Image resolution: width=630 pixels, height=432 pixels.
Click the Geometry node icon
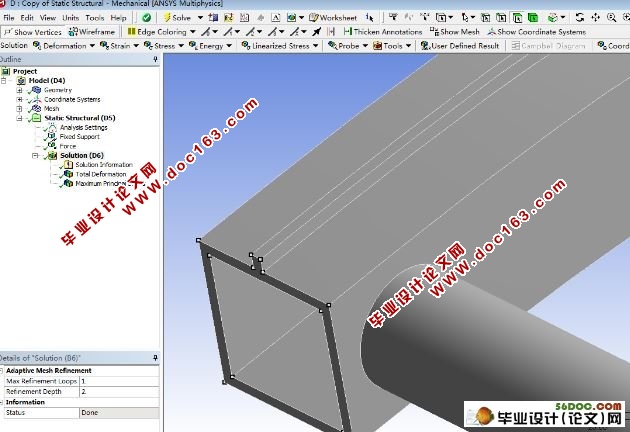[x=36, y=90]
